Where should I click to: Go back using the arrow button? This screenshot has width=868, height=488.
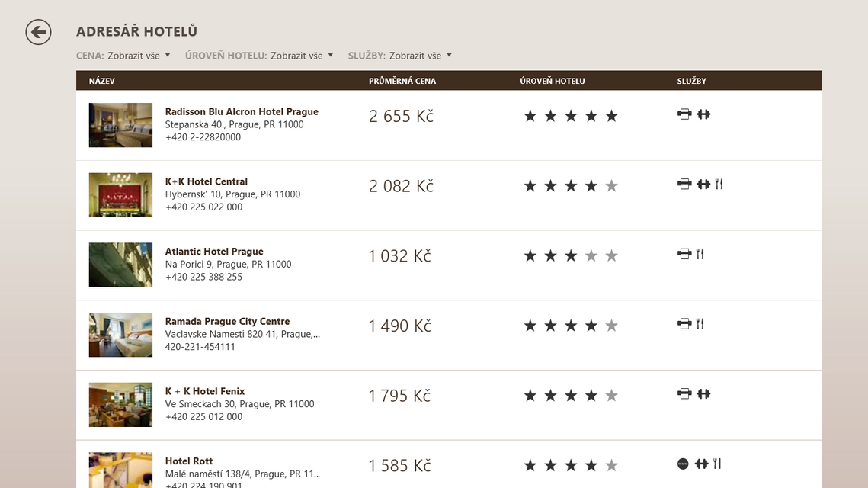pos(38,32)
